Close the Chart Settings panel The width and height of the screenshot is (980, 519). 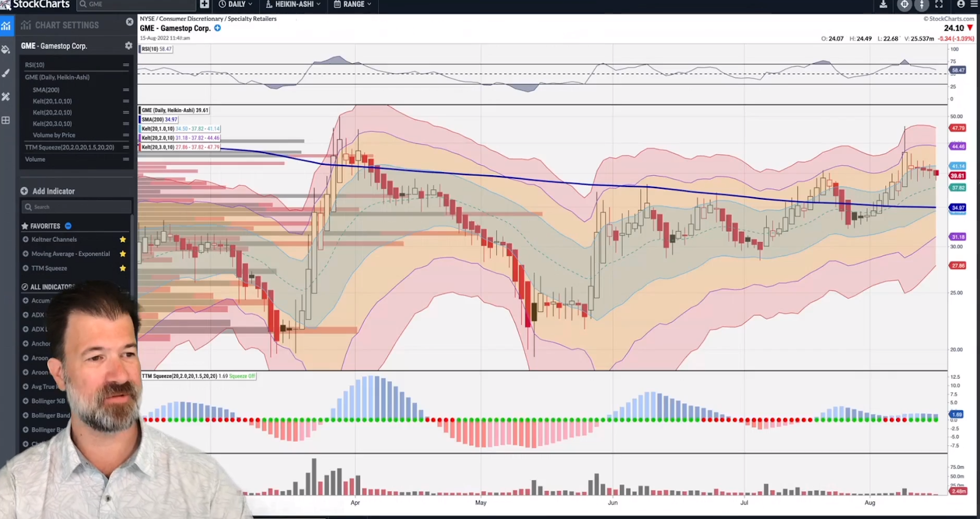129,22
